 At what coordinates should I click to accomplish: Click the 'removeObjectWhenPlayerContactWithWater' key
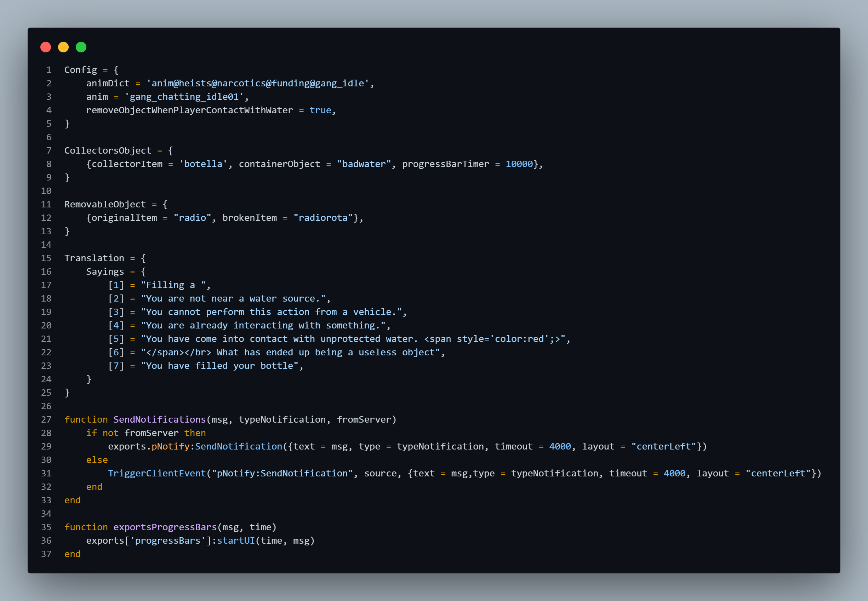pos(189,110)
